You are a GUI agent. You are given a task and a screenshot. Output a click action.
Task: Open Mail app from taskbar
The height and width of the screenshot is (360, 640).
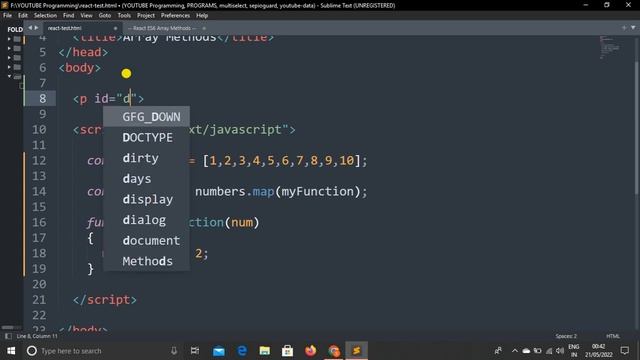click(219, 351)
